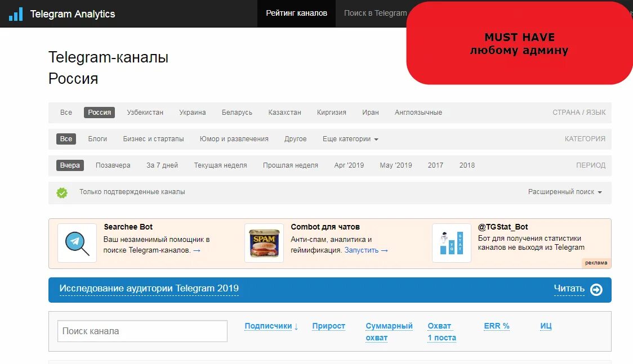Viewport: 633px width, 364px height.
Task: Toggle Только подтвержденные каналы filter
Action: [x=132, y=192]
